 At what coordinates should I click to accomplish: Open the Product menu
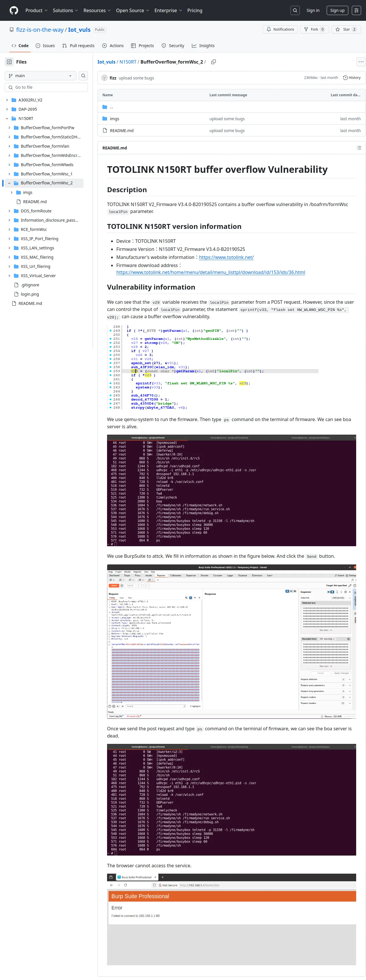click(36, 10)
